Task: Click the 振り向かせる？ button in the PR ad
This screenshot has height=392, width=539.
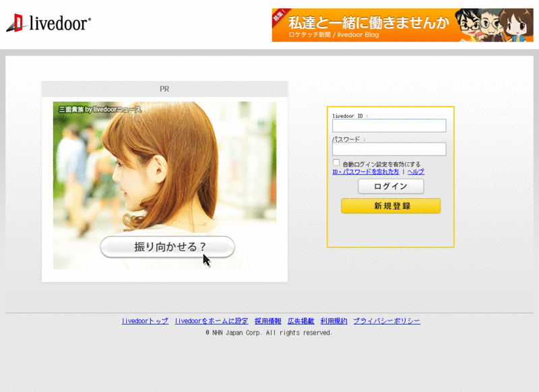Action: pyautogui.click(x=167, y=247)
